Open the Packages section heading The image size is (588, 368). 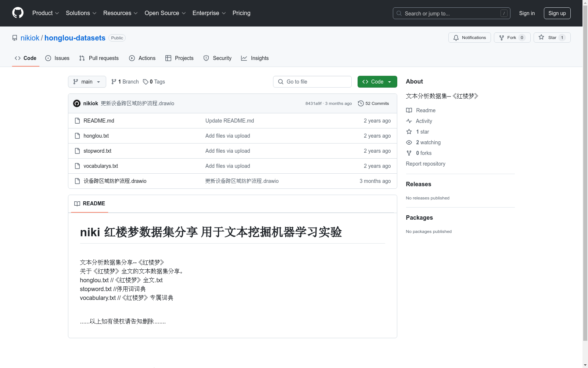[x=419, y=217]
